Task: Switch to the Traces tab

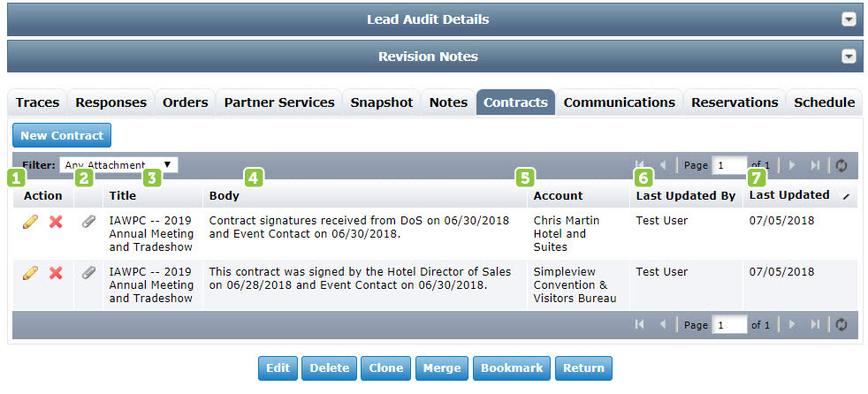Action: 38,102
